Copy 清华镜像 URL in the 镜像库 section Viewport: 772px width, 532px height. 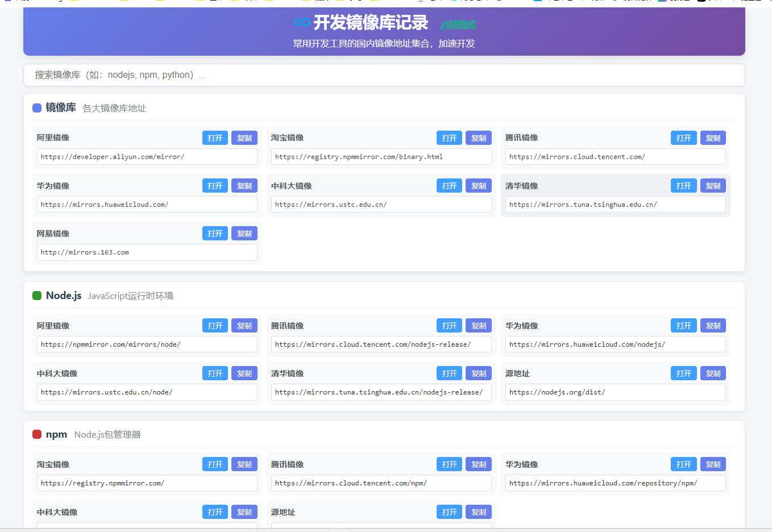713,186
